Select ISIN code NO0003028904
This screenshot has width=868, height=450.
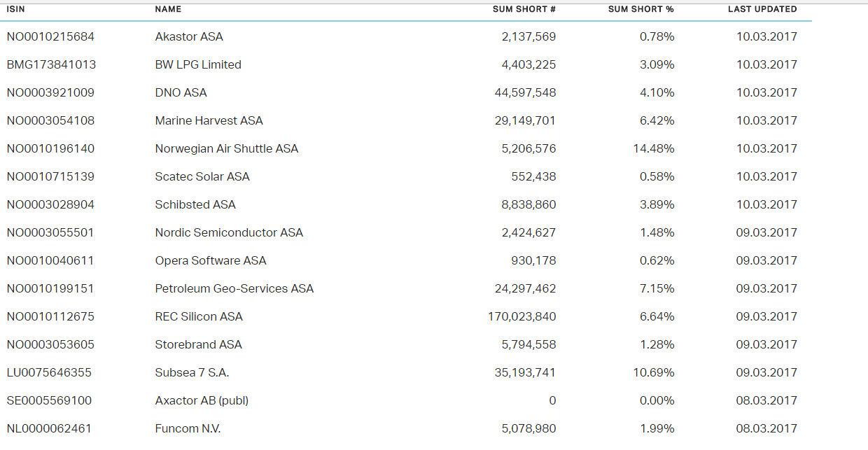[x=50, y=204]
